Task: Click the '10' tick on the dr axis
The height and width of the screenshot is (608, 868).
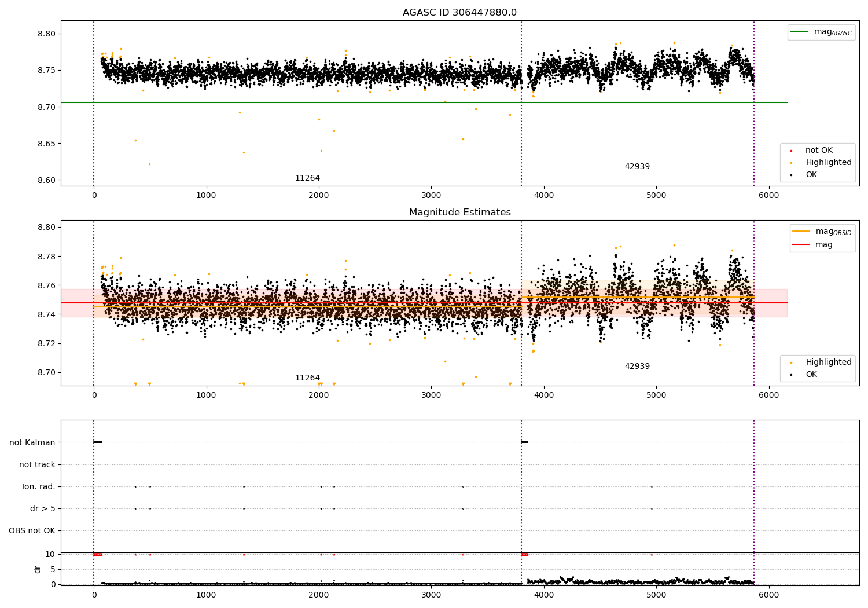Action: (x=50, y=554)
